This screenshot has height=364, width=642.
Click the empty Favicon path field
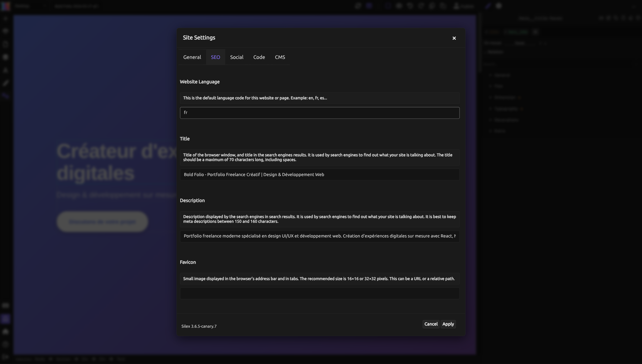coord(319,293)
